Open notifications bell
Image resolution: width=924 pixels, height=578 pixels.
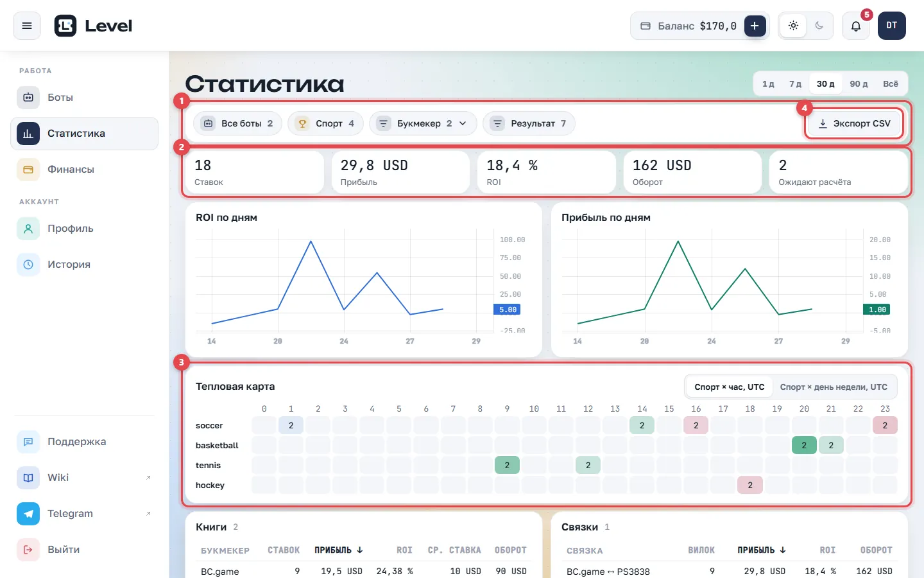point(856,26)
